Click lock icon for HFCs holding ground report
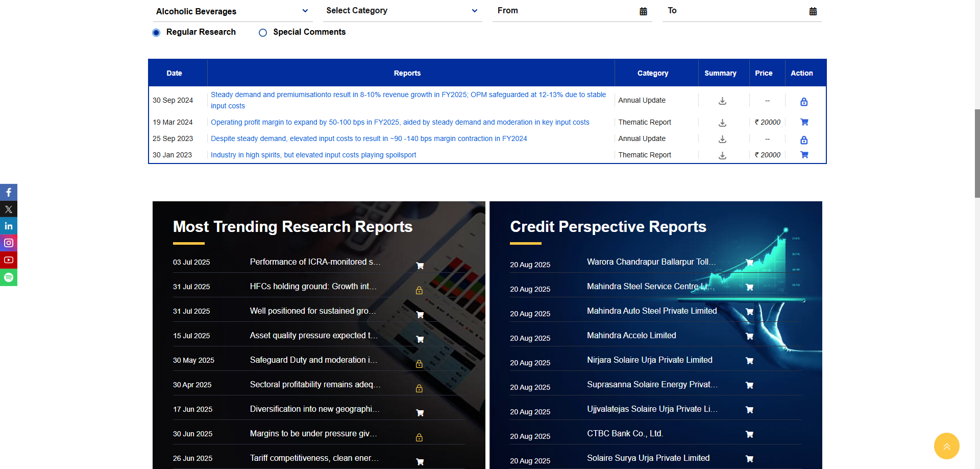This screenshot has width=980, height=469. point(419,290)
